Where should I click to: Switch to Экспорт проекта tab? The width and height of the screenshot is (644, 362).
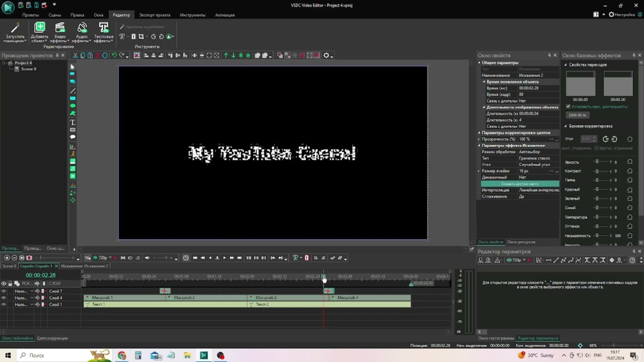point(154,15)
